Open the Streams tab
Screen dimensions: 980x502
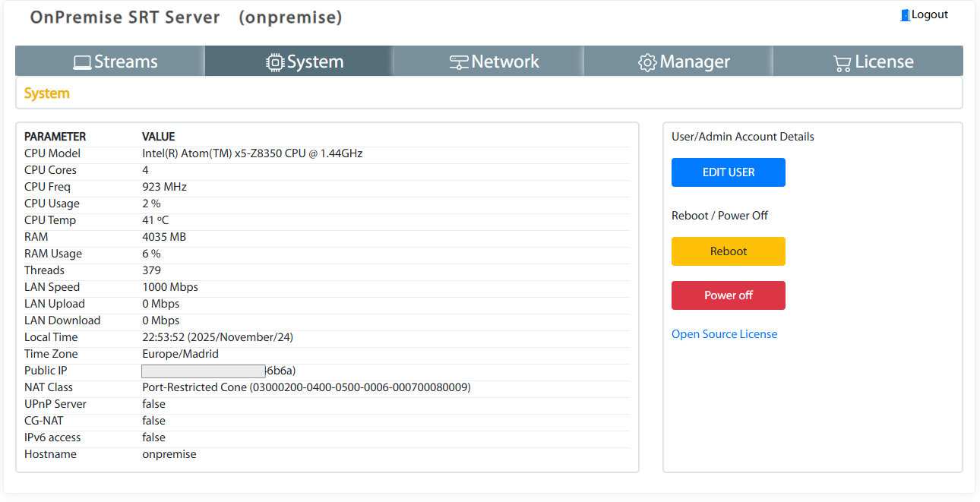click(x=125, y=62)
